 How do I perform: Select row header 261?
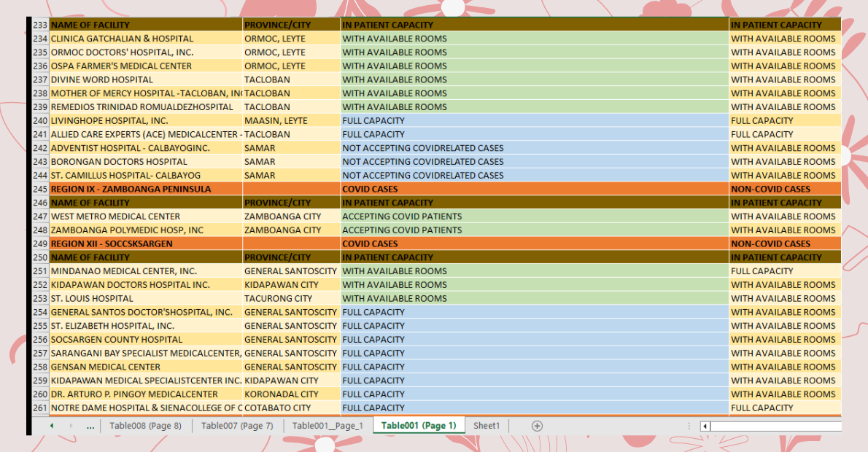(40, 408)
